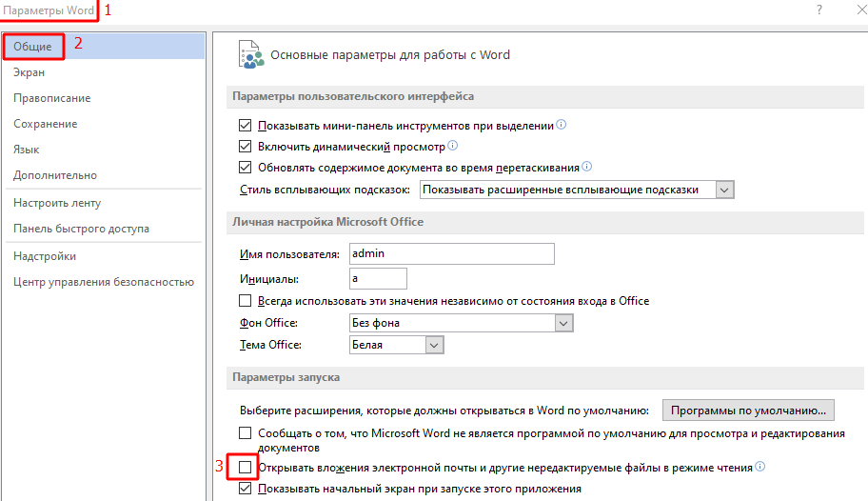
Task: Click the Инициалы input field
Action: click(378, 278)
